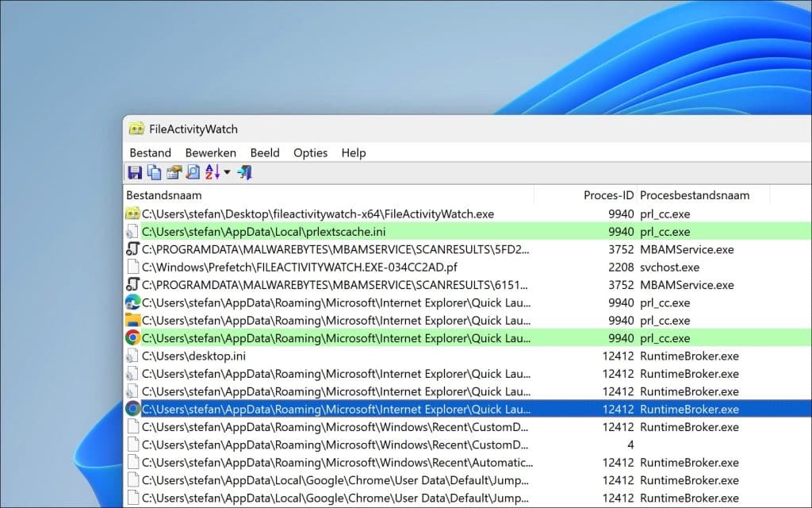Open the Beeld menu
The width and height of the screenshot is (812, 508).
pyautogui.click(x=265, y=153)
